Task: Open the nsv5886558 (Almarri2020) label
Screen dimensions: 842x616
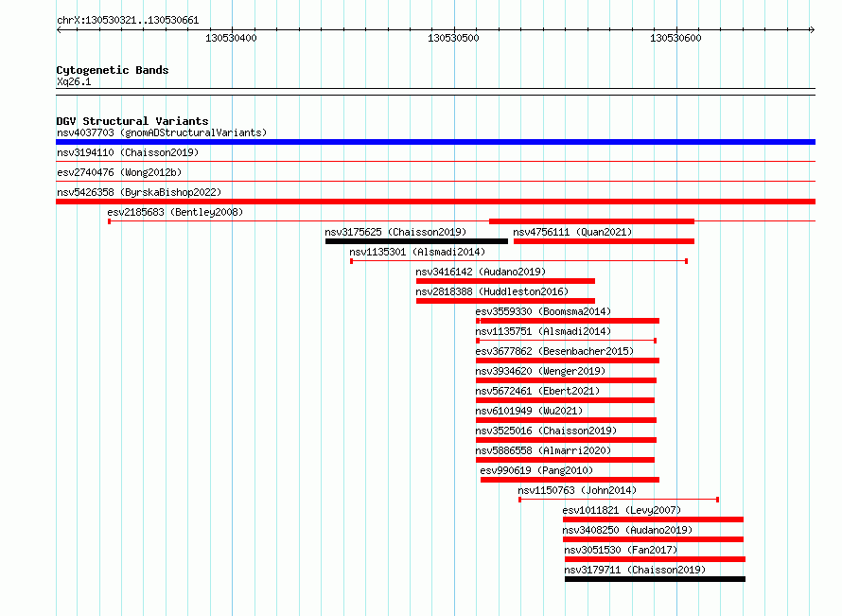Action: pos(543,450)
